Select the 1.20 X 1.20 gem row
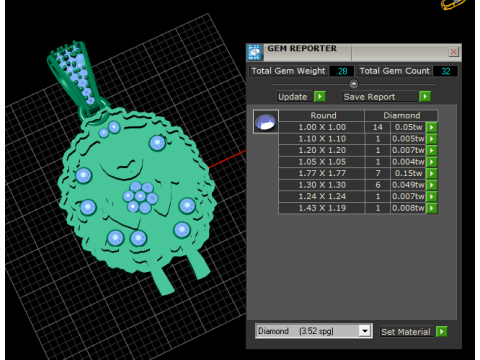 tap(352, 150)
